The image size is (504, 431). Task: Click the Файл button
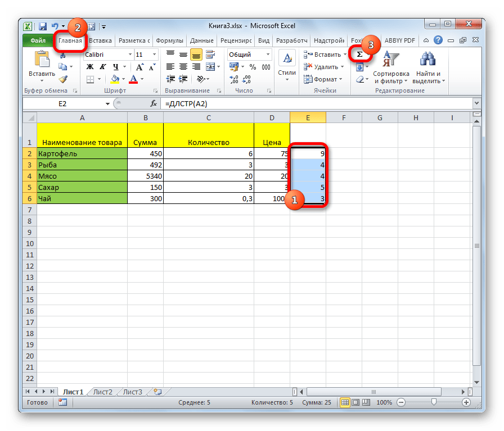(38, 40)
